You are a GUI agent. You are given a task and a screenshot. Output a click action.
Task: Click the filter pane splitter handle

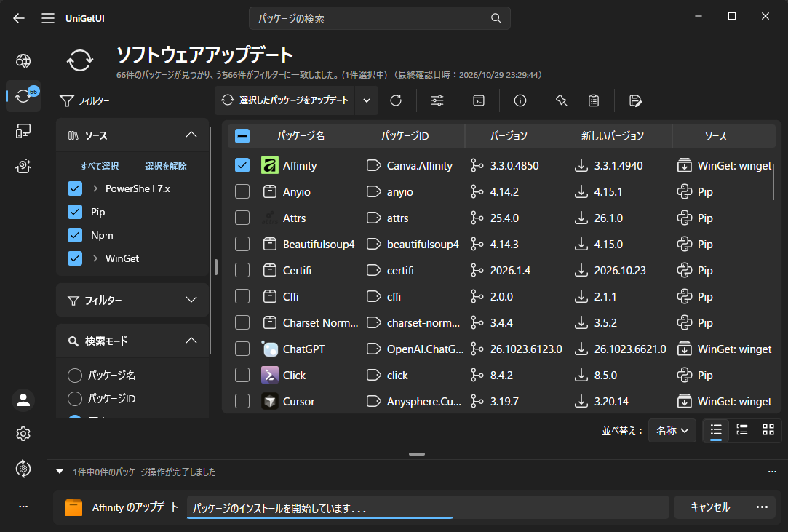point(216,267)
